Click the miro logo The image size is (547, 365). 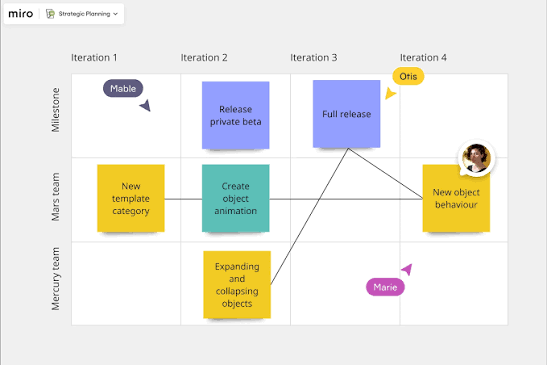click(x=21, y=14)
